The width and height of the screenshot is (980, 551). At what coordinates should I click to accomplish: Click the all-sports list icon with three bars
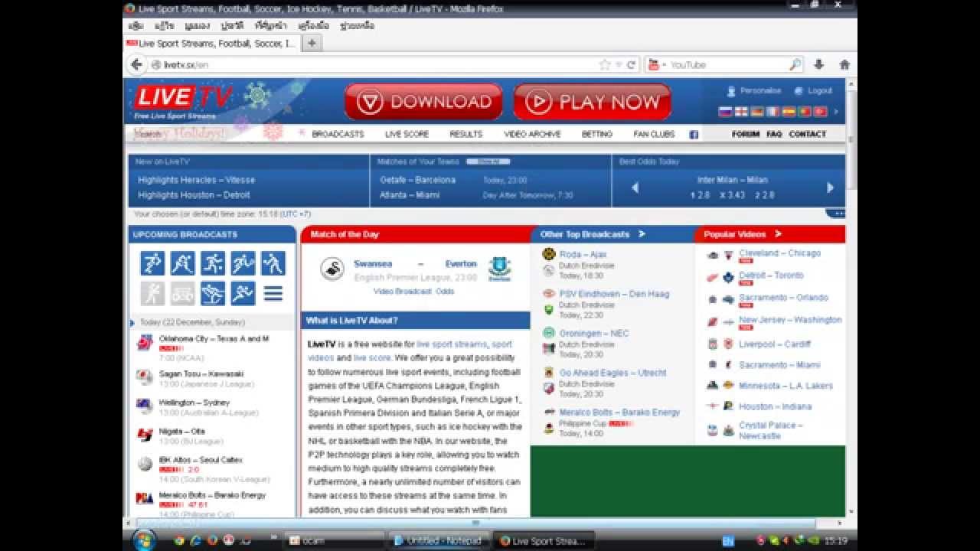[273, 294]
